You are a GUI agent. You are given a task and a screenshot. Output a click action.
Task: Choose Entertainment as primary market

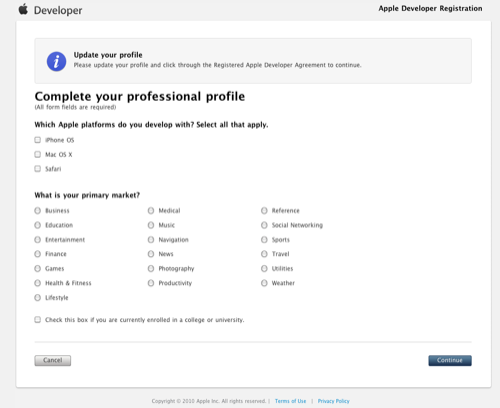38,240
